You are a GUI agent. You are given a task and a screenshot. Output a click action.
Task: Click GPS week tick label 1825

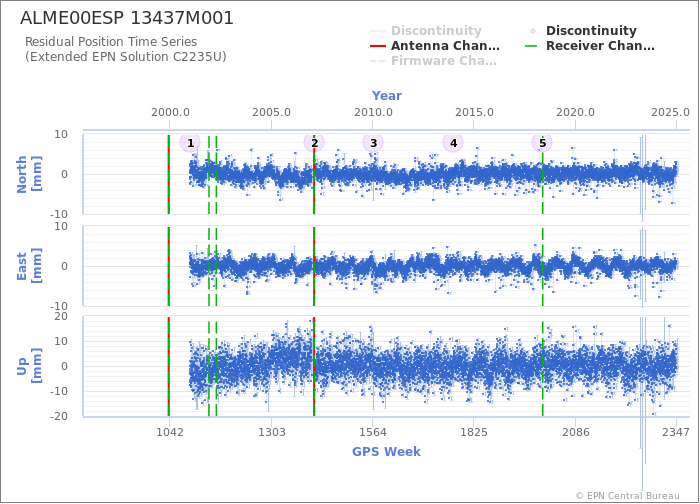(x=474, y=432)
